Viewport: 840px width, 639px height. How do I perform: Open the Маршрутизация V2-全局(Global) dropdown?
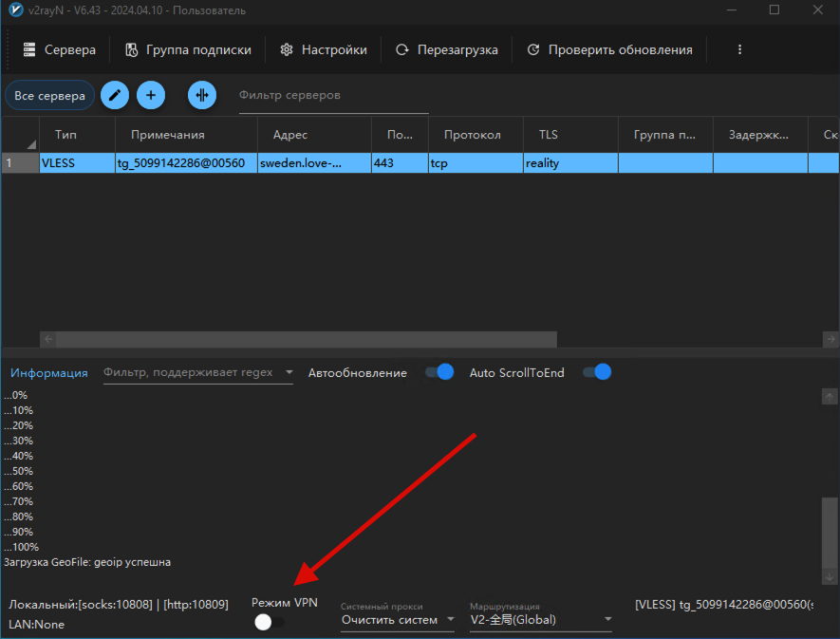[540, 620]
